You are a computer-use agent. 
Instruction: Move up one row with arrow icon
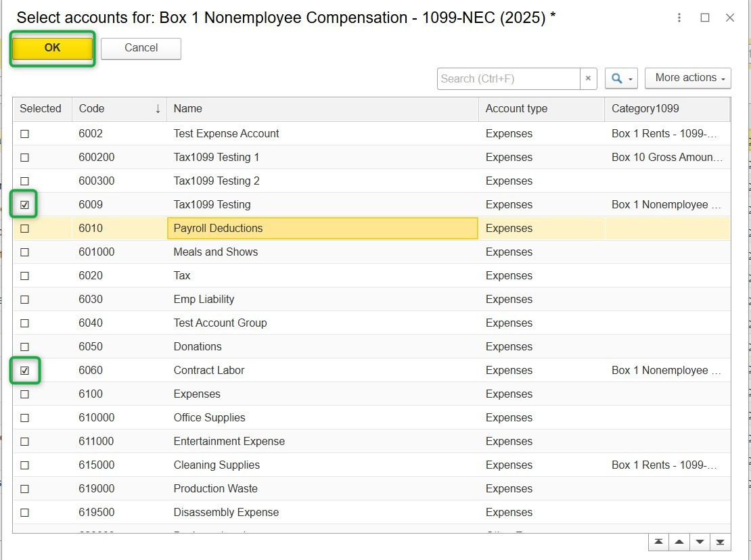coord(679,542)
